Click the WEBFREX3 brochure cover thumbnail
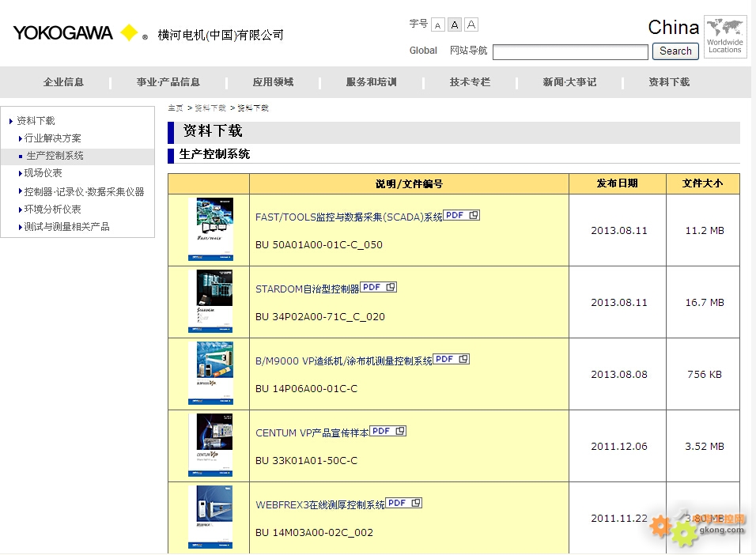Screen dimensions: 756x555 click(x=210, y=516)
